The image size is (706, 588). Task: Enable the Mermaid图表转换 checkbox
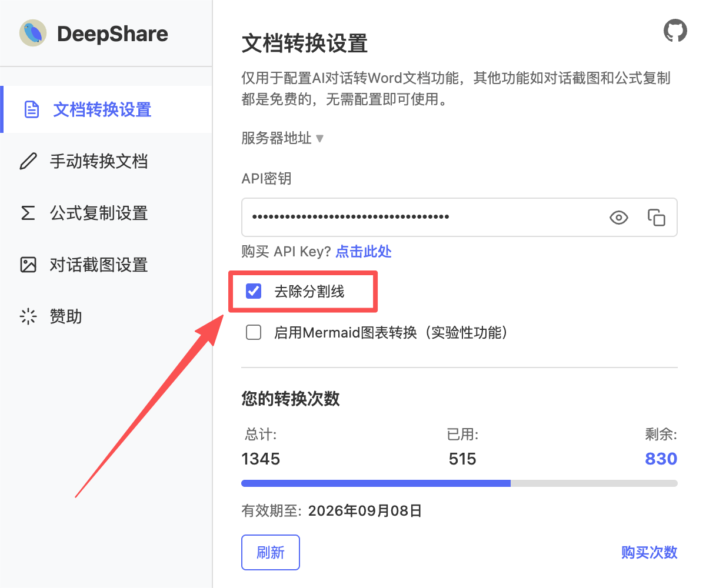click(x=254, y=333)
